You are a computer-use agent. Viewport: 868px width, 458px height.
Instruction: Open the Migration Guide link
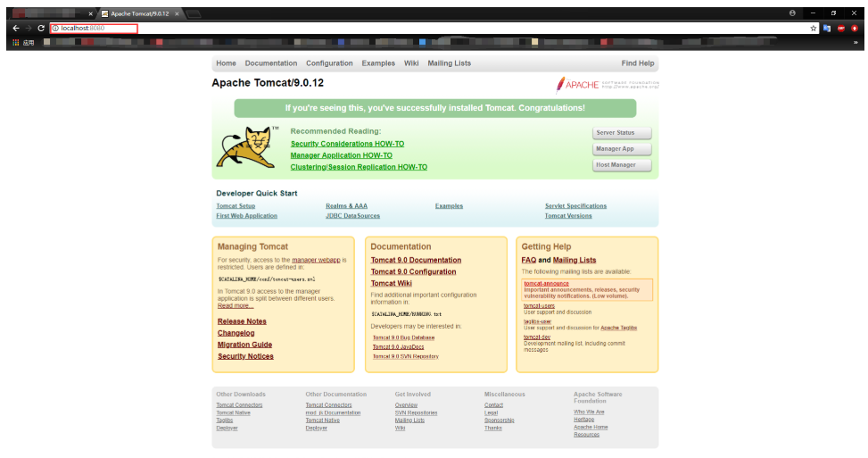(244, 345)
